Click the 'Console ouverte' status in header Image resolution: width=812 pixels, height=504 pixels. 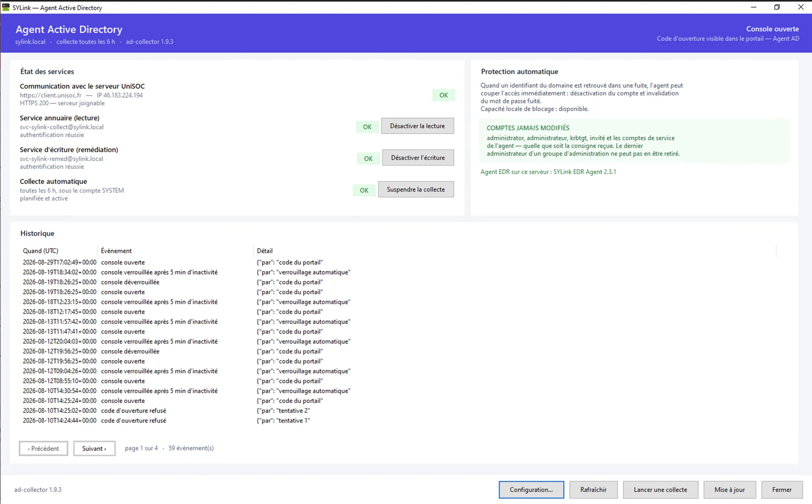click(772, 29)
